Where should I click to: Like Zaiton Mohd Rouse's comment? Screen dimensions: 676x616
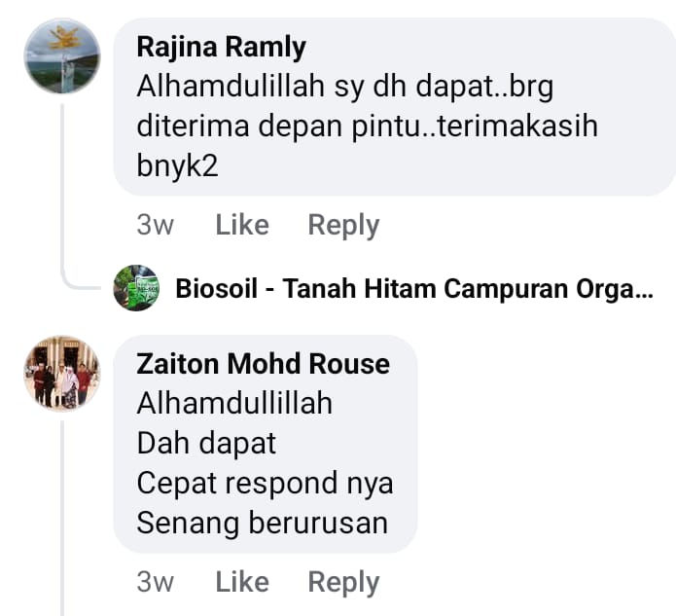(x=242, y=582)
